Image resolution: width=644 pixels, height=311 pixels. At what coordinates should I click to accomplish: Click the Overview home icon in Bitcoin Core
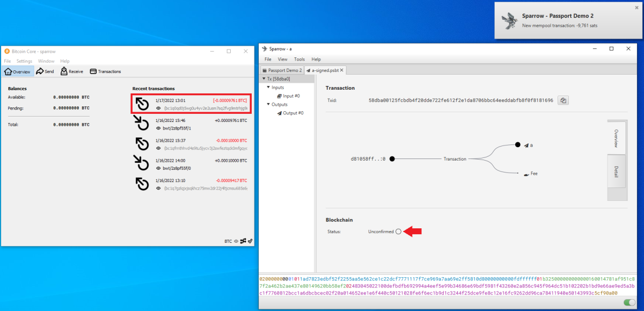point(8,71)
